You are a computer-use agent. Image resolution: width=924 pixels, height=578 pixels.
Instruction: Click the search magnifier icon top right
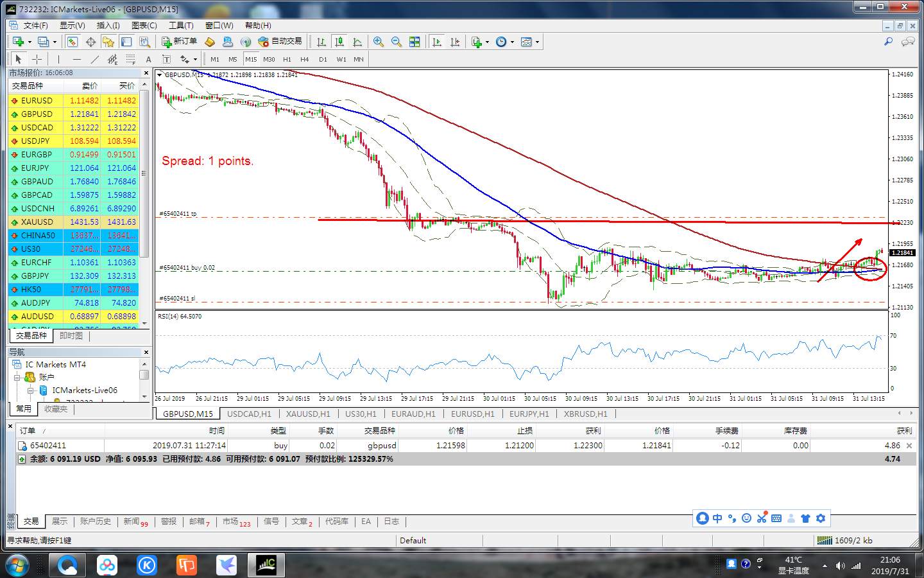[888, 42]
